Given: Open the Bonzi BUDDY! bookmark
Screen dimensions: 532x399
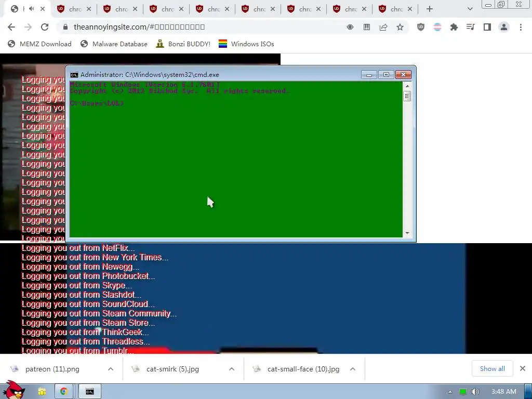Looking at the screenshot, I should (183, 44).
